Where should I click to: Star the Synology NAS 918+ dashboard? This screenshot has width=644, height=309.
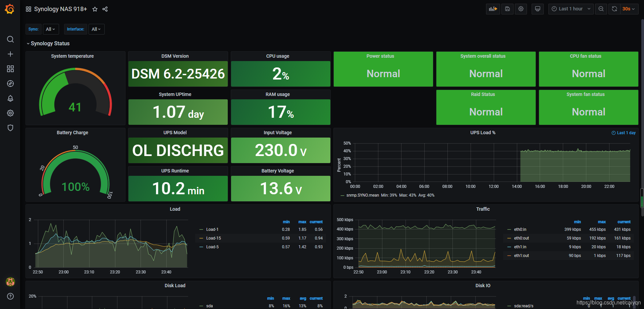pos(95,9)
